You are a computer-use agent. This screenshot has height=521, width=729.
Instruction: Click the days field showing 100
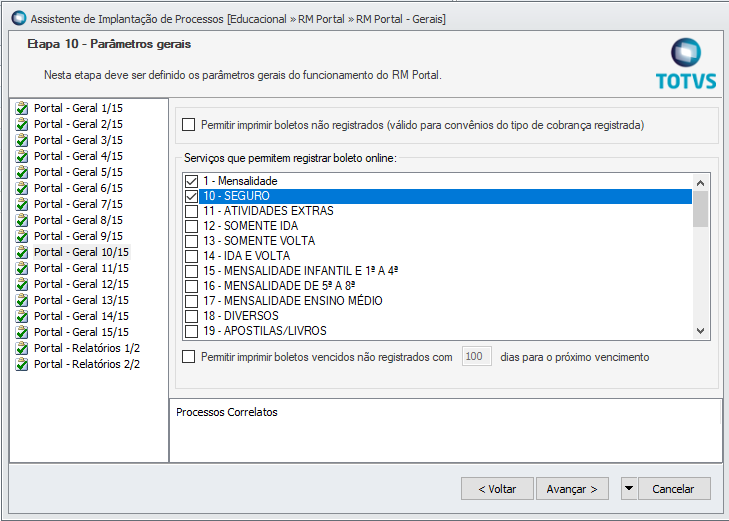click(x=477, y=356)
